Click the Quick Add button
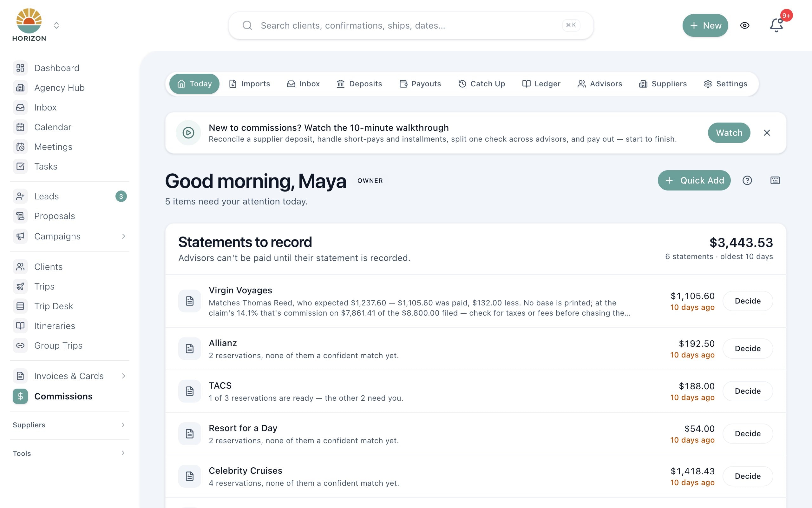 coord(694,180)
